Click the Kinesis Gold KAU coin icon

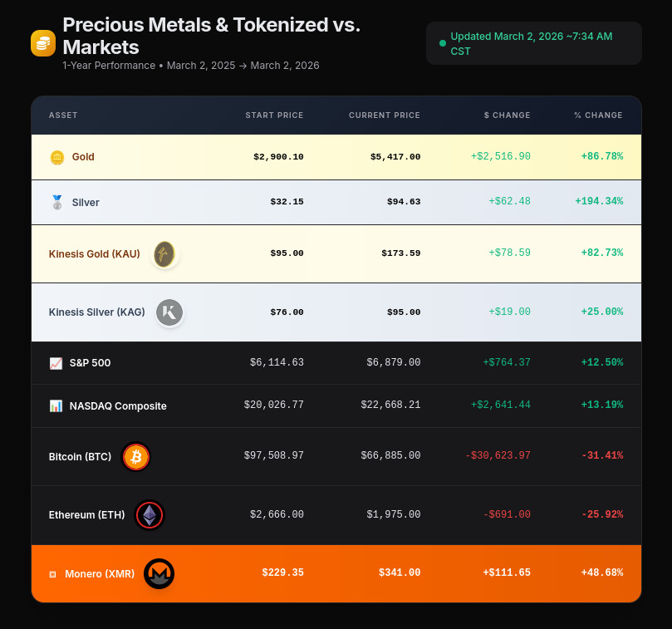[164, 253]
